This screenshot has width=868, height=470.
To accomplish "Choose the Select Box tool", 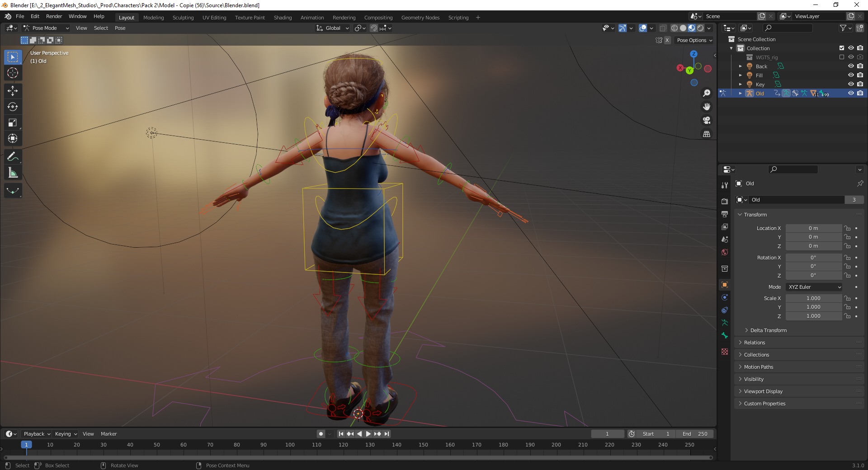I will 13,57.
